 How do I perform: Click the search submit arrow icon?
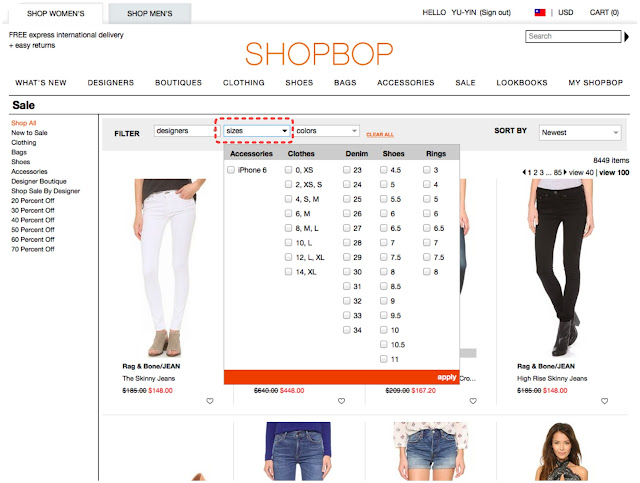[626, 37]
